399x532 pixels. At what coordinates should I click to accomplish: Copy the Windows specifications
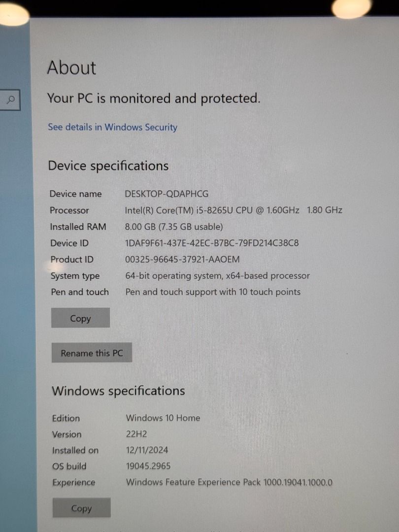81,508
